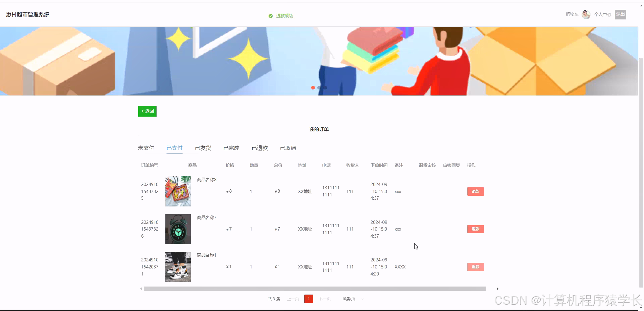The height and width of the screenshot is (311, 644).
Task: Click the product image for 商品名称8
Action: pos(178,191)
